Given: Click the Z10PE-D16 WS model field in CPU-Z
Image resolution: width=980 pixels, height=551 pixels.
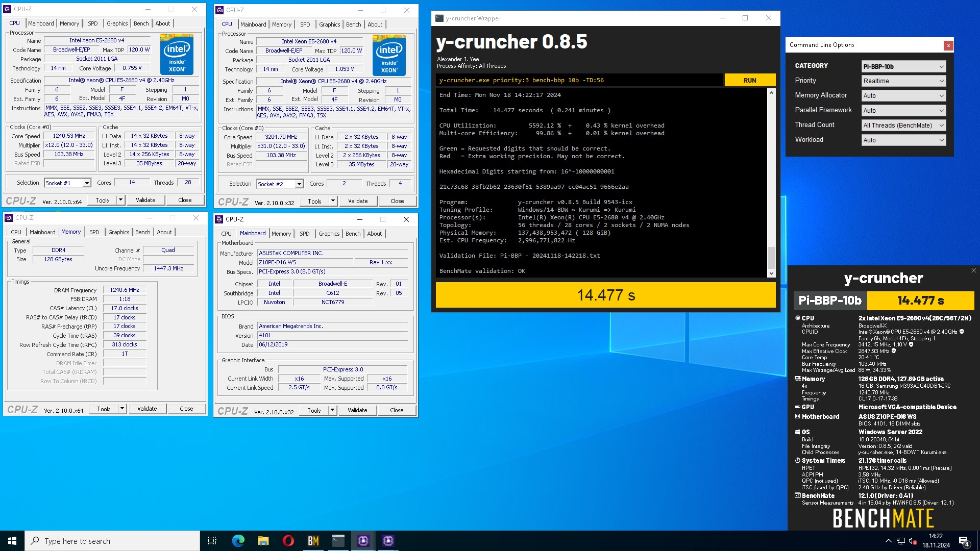Looking at the screenshot, I should (305, 262).
